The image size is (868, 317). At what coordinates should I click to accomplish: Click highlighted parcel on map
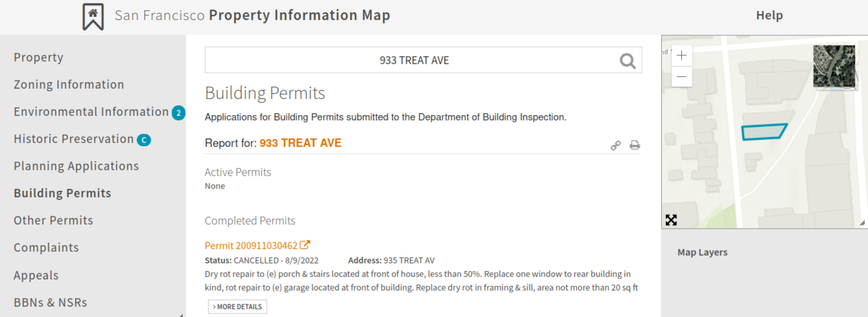(763, 132)
